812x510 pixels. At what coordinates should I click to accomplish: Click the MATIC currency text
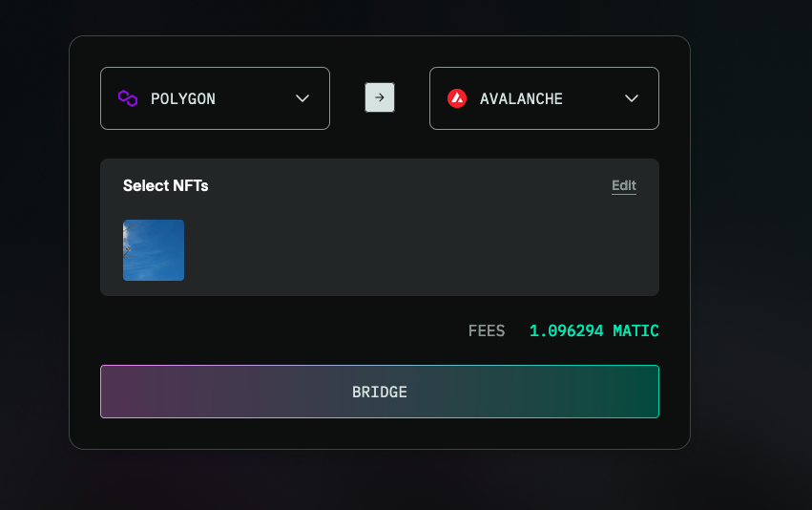click(635, 330)
